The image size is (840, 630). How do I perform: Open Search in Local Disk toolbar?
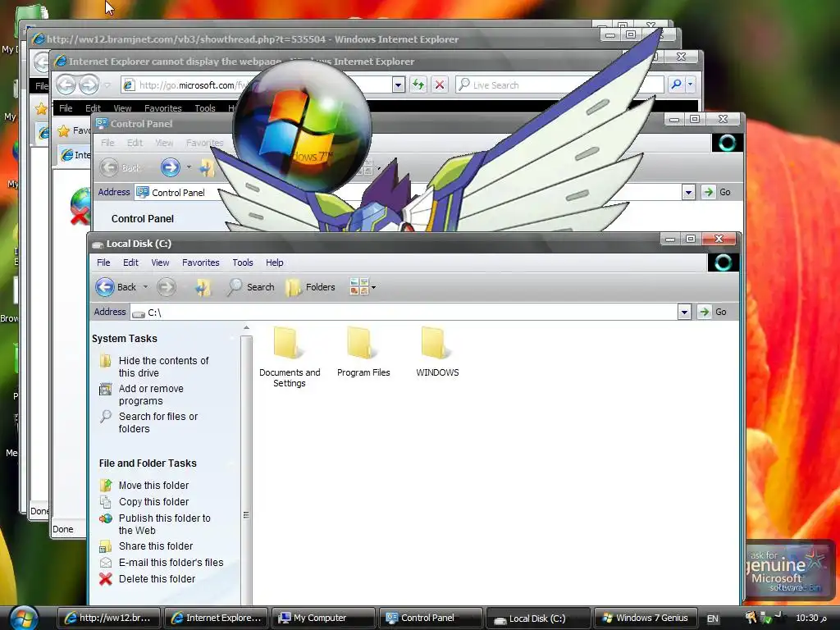250,287
